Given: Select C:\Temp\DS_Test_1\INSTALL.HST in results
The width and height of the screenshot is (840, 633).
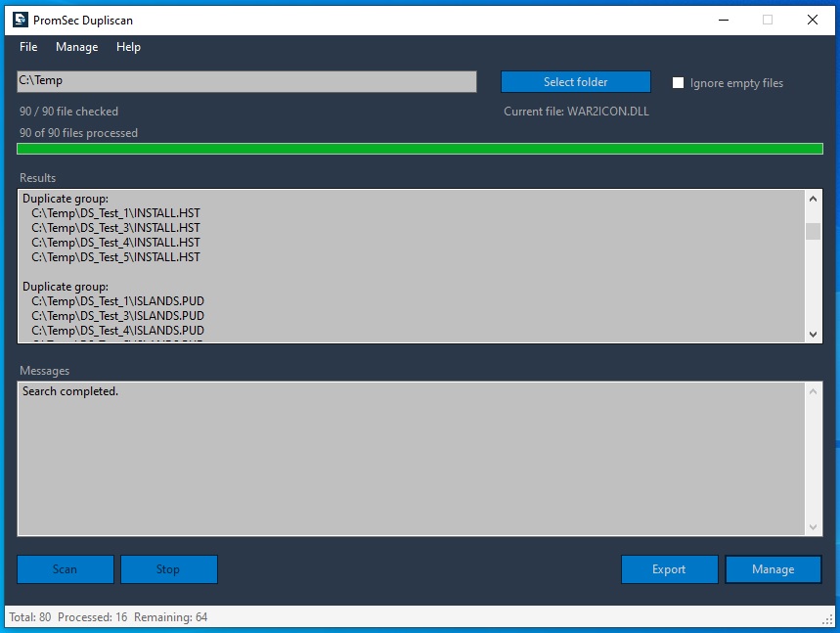Looking at the screenshot, I should pos(115,213).
